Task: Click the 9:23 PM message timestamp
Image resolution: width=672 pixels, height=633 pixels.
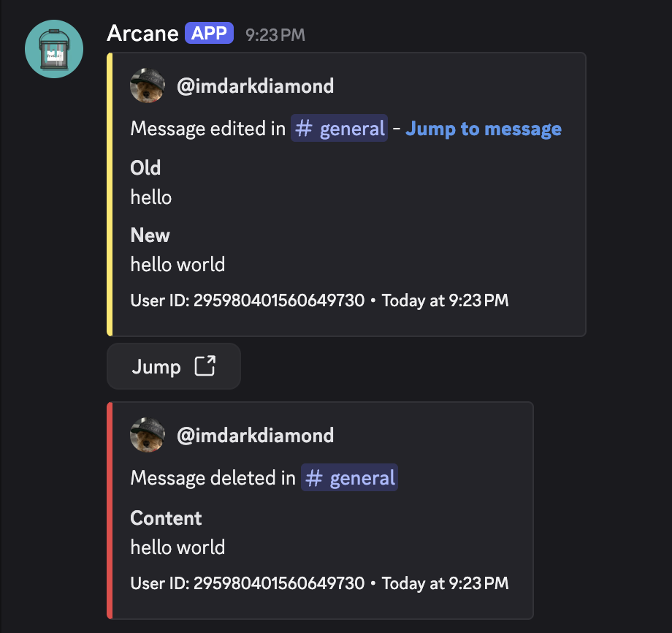Action: pyautogui.click(x=275, y=34)
